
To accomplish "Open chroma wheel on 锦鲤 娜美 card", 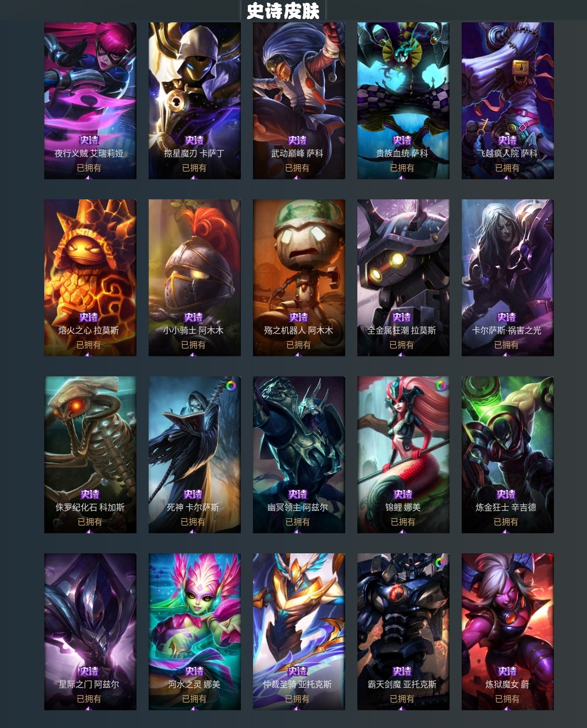I will point(441,386).
